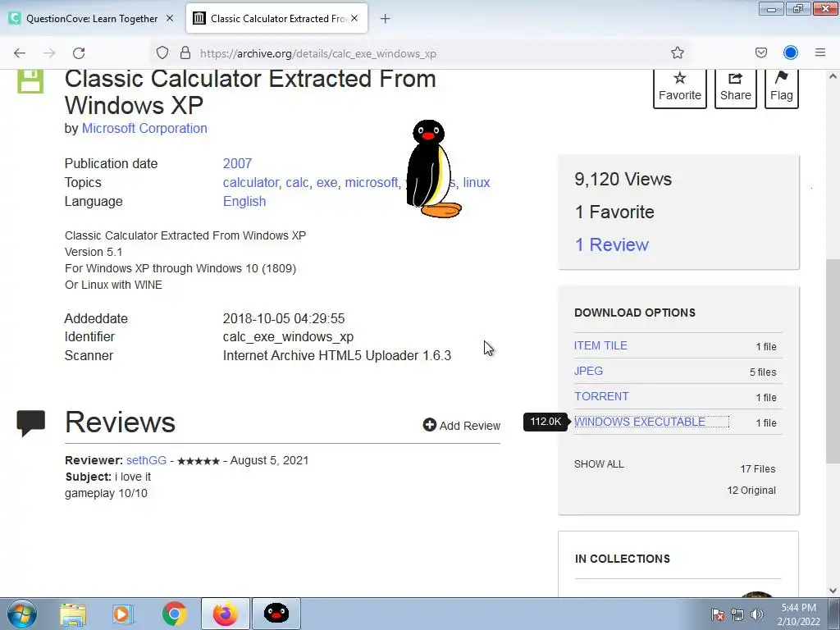Download the ITEM TILE file
Image resolution: width=840 pixels, height=630 pixels.
click(x=600, y=345)
